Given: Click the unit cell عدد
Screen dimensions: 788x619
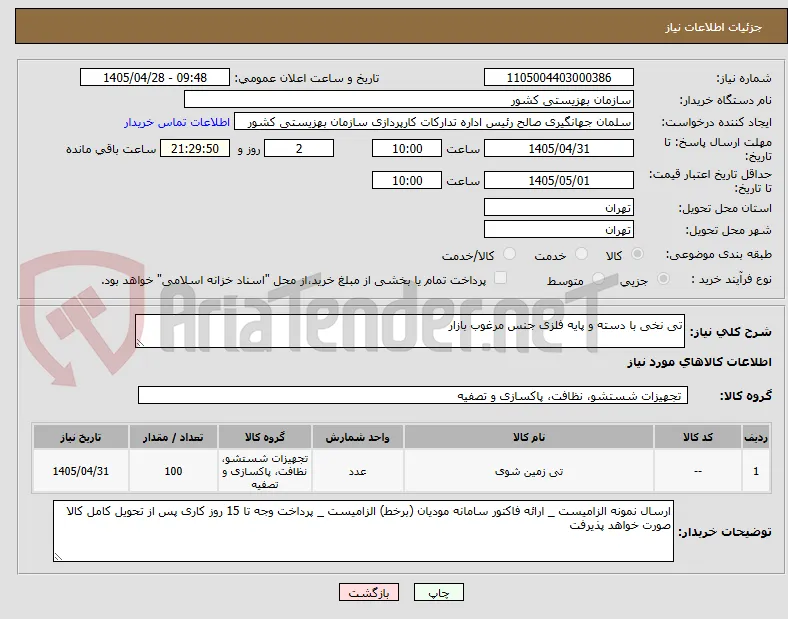Looking at the screenshot, I should pos(357,471).
